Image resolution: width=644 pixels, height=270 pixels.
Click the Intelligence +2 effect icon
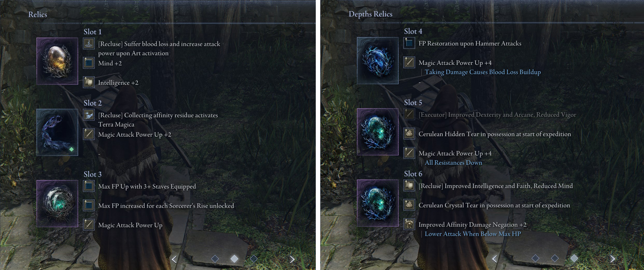pyautogui.click(x=89, y=82)
